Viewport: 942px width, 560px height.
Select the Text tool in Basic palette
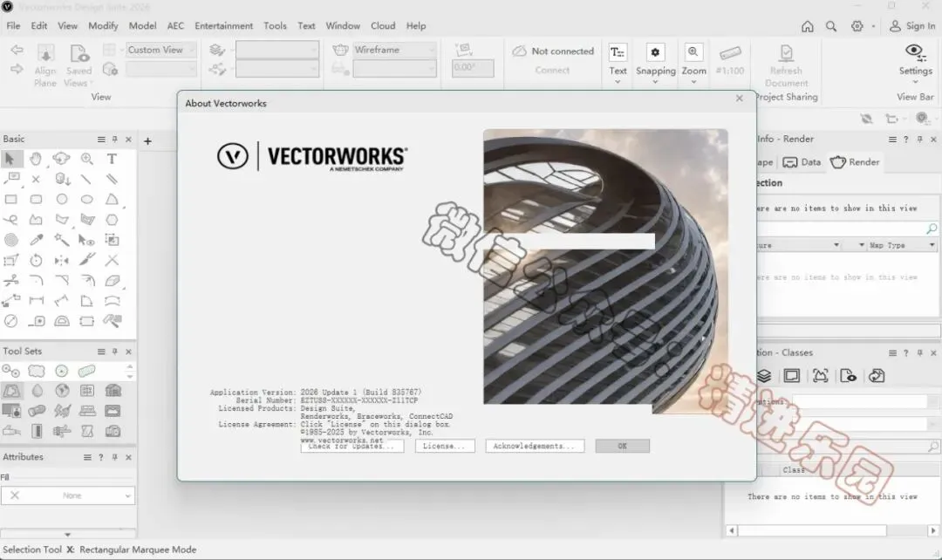pyautogui.click(x=112, y=159)
